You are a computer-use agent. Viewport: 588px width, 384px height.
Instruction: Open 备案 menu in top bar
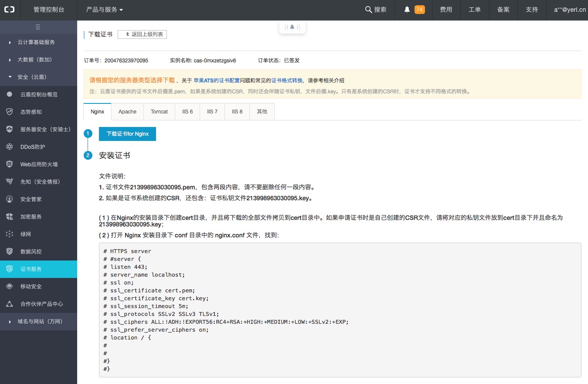click(503, 10)
